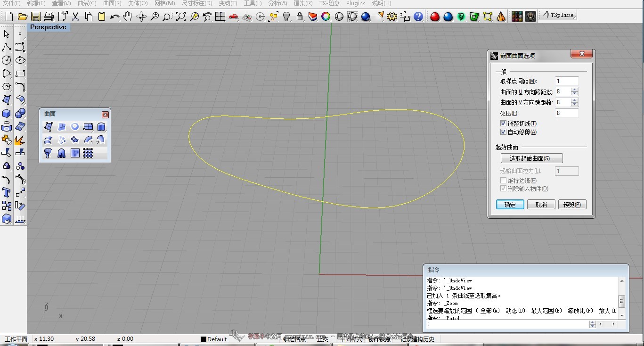Open the 曲面(S) menu
The image size is (644, 346).
tap(112, 3)
